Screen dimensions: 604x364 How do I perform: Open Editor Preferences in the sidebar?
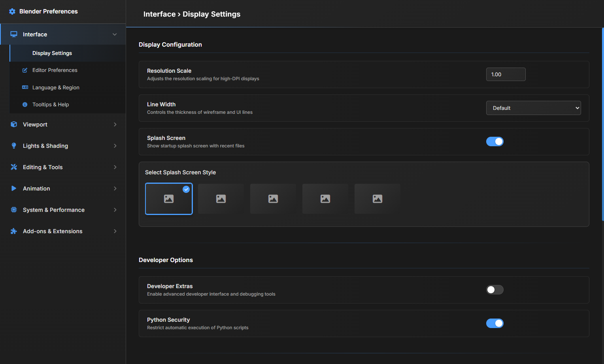[x=68, y=70]
